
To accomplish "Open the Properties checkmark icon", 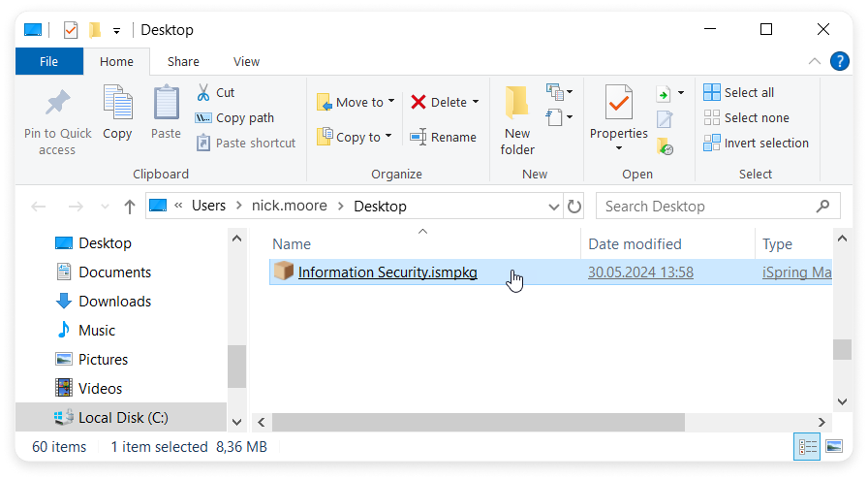I will pos(618,103).
